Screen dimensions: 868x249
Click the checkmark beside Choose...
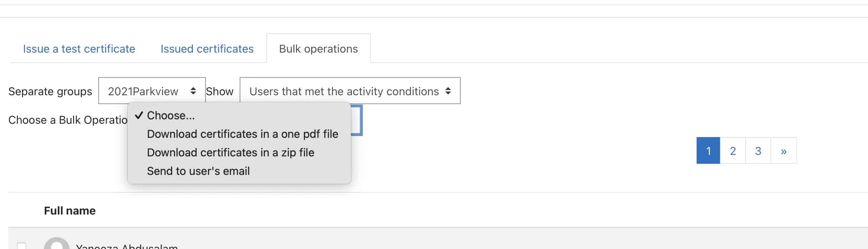coord(139,115)
